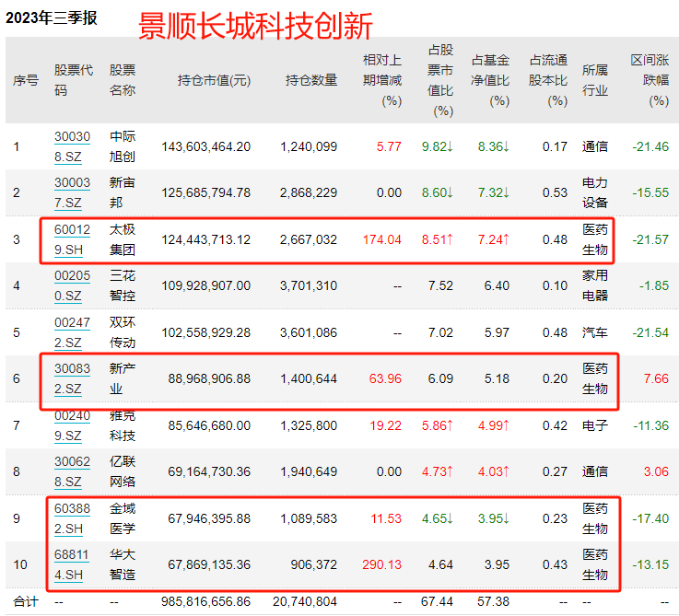Viewport: 679px width, 616px height.
Task: Click holding quantity 1,240,099
Action: tap(309, 146)
